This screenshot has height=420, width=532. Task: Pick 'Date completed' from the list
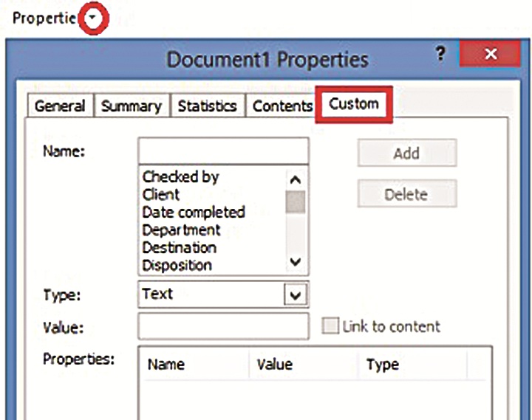click(x=193, y=213)
